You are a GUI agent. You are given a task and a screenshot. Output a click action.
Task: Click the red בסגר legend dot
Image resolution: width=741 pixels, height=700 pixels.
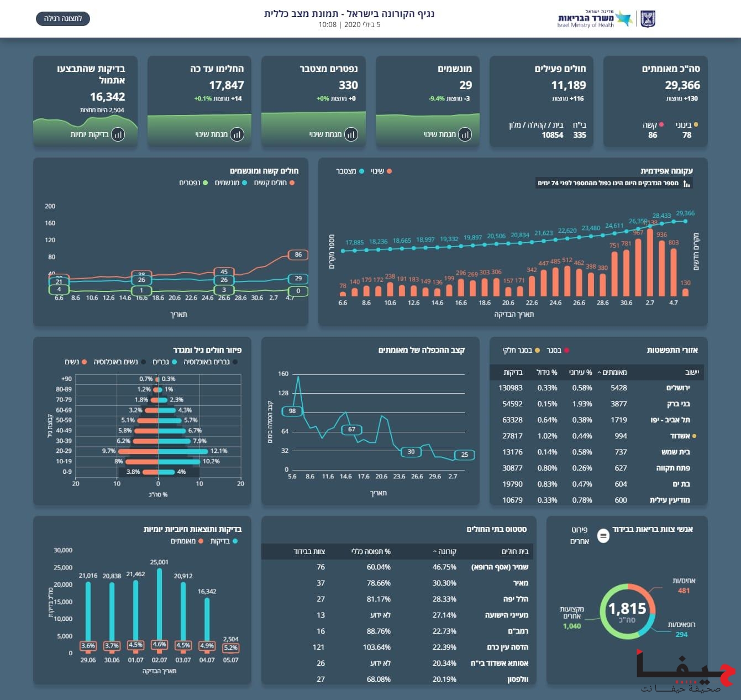(566, 350)
